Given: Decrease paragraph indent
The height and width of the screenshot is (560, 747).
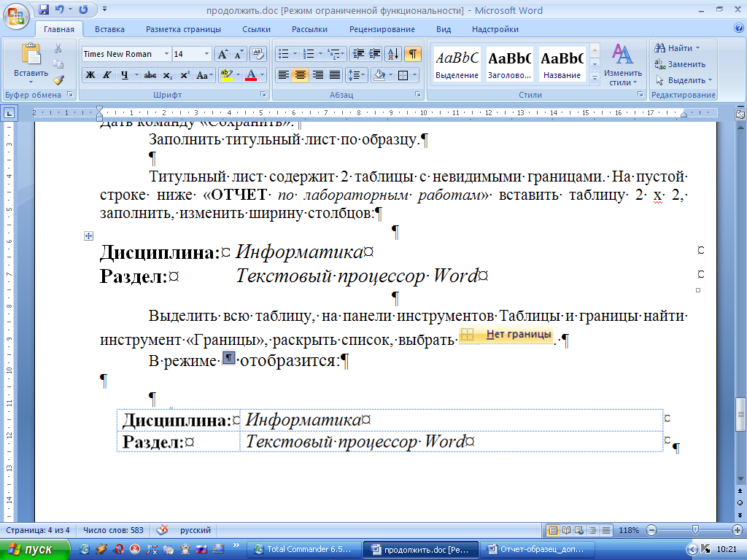Looking at the screenshot, I should tap(358, 54).
